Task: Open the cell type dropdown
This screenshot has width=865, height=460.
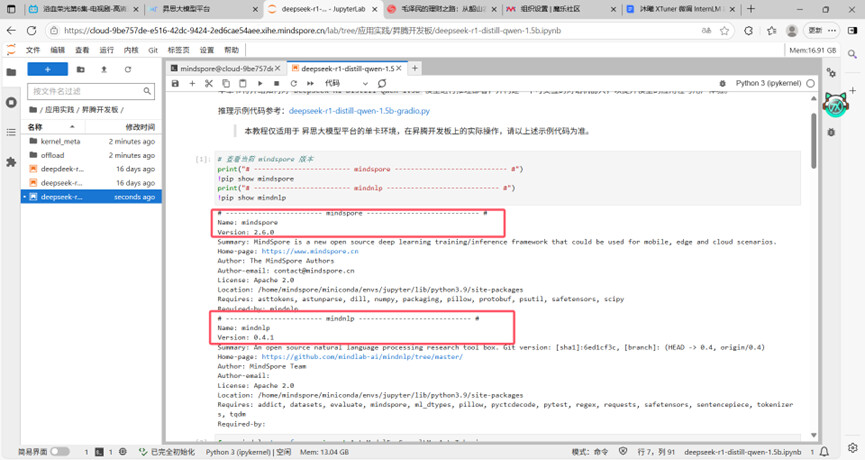Action: click(x=338, y=84)
